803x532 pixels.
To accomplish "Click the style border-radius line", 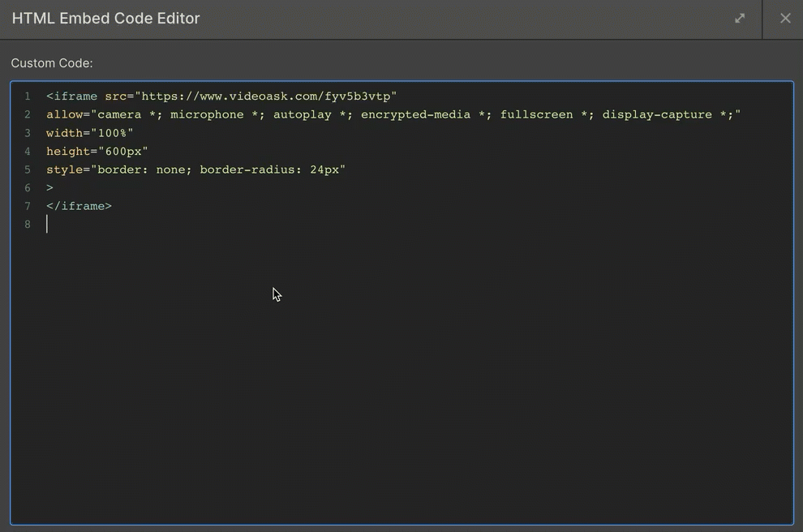I will 195,169.
